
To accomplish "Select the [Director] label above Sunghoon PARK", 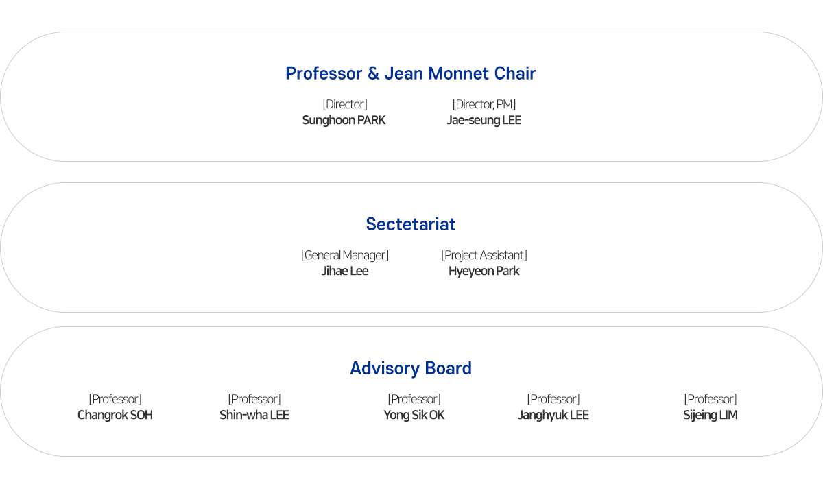I will coord(344,104).
